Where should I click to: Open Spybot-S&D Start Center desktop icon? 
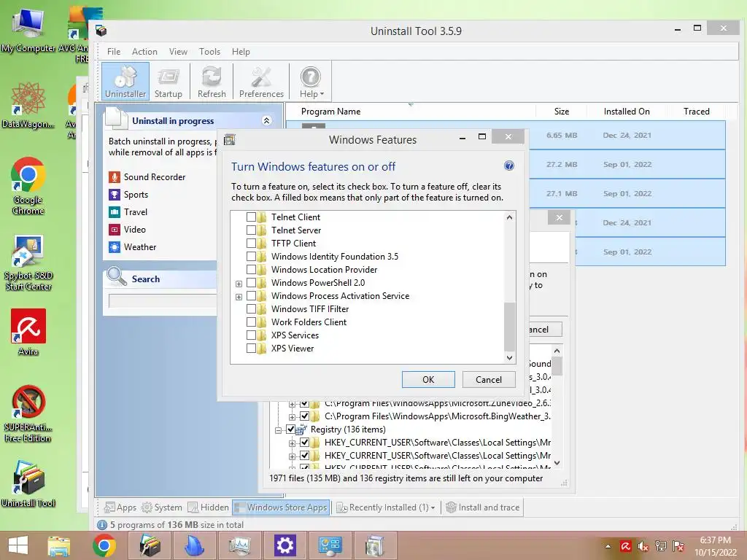[x=28, y=262]
